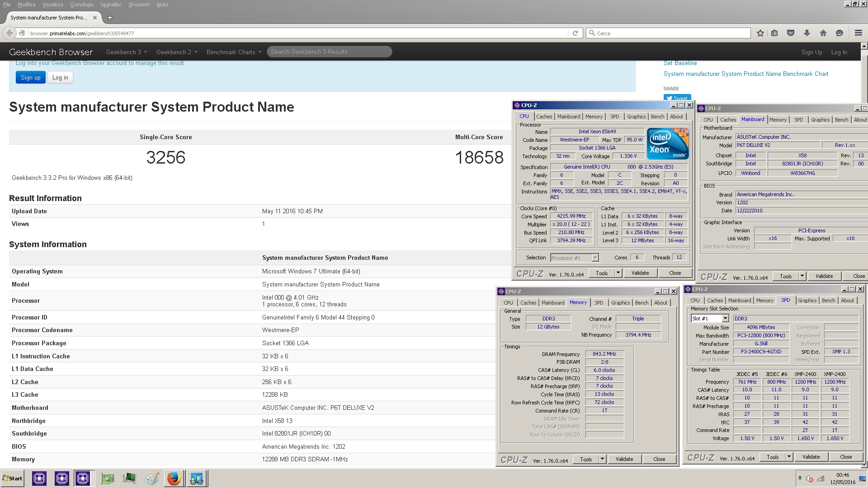Switch to About tab in CPU-Z SPD window
Viewport: 868px width, 488px height.
848,300
